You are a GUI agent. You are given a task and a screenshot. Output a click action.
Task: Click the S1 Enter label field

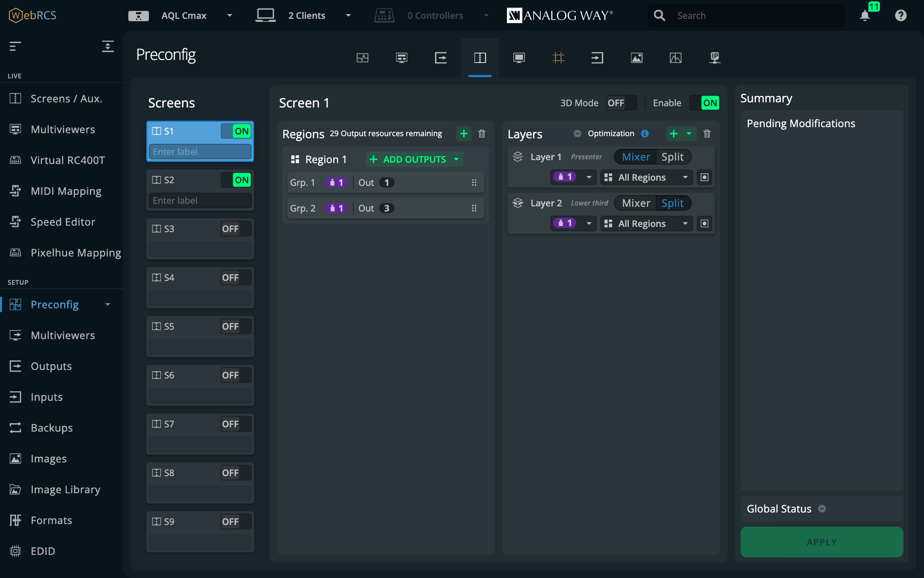point(200,152)
